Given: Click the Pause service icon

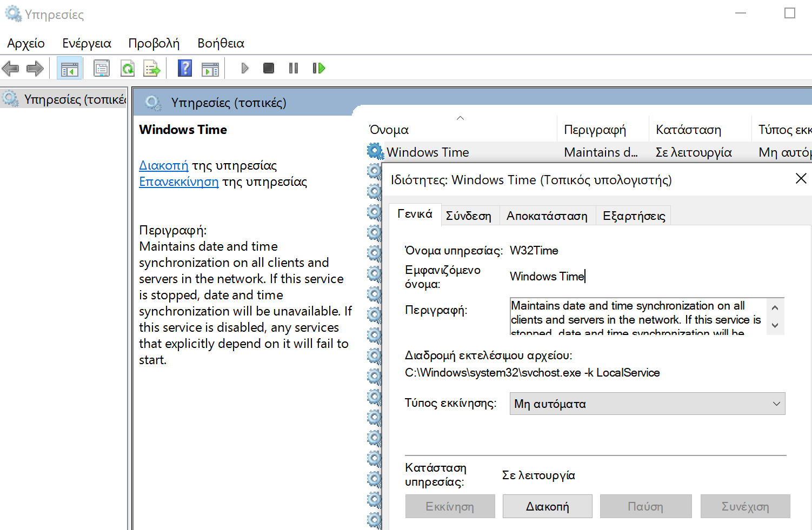Looking at the screenshot, I should (x=293, y=68).
